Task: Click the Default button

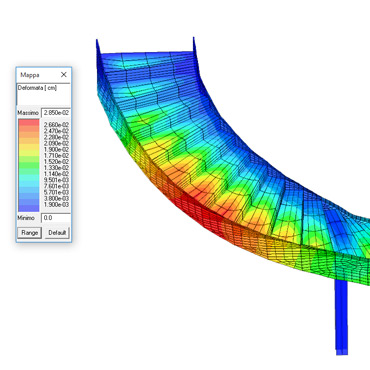Action: tap(57, 233)
